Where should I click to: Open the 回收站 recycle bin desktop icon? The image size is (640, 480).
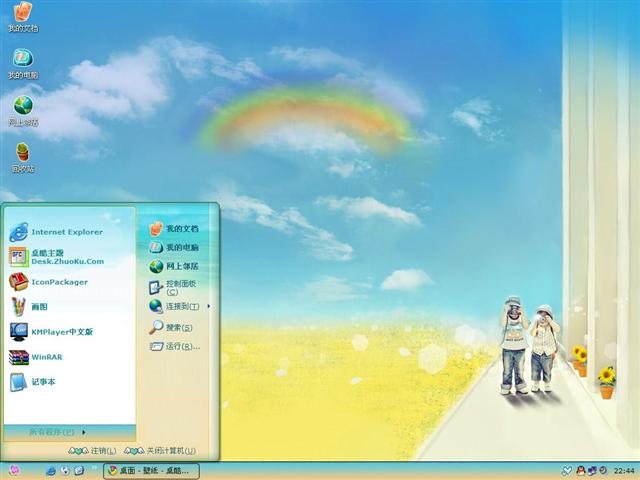click(23, 157)
